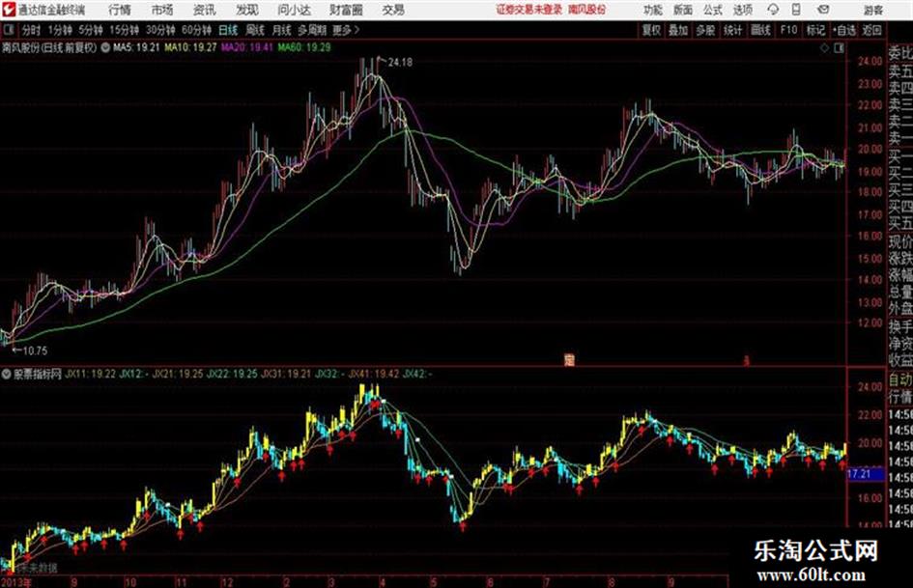Click the orange marker at main chart bottom
Viewport: 913px width, 588px height.
pyautogui.click(x=569, y=360)
